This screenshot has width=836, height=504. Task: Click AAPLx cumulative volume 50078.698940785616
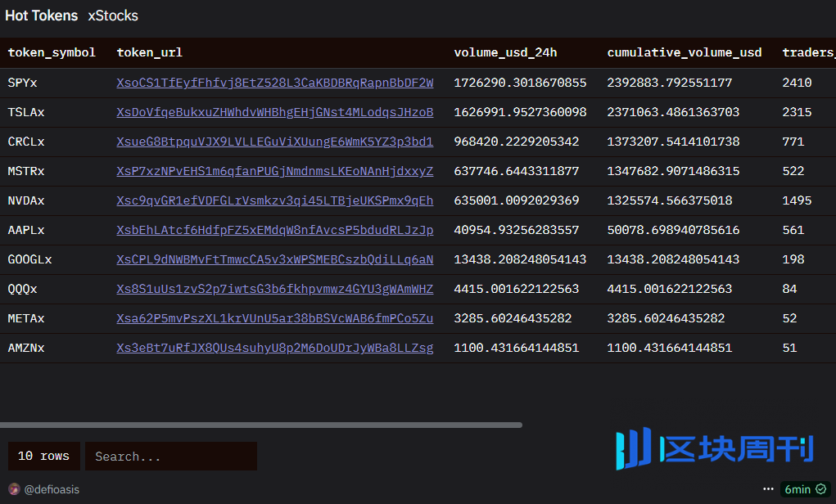point(673,230)
